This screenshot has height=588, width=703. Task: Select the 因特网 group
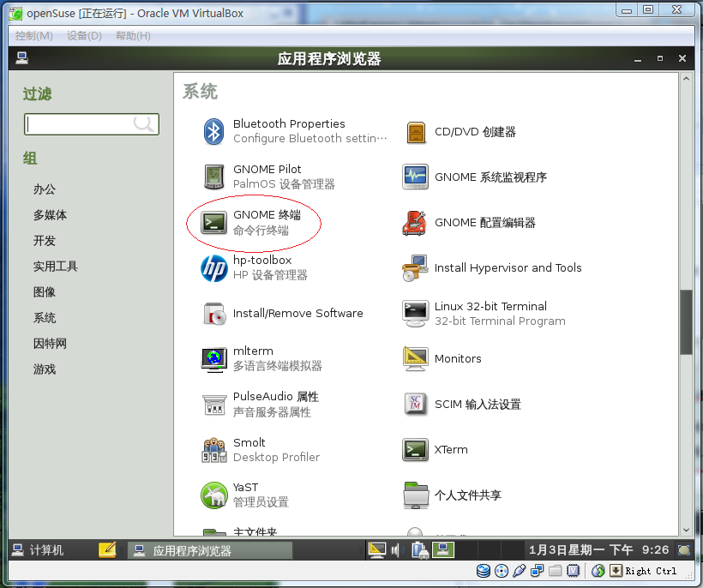pos(50,344)
